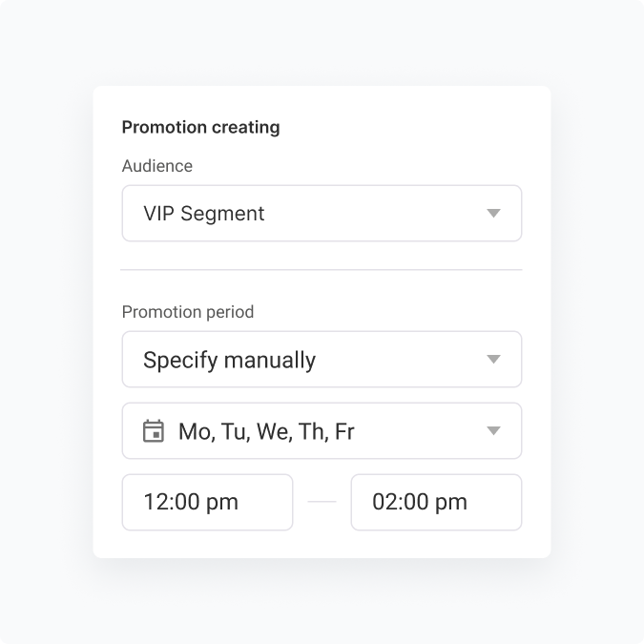Click "Fr" in the weekday selection
Screen dimensions: 644x644
(344, 431)
